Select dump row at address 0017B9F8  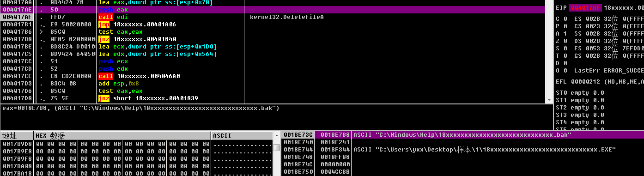(137, 159)
